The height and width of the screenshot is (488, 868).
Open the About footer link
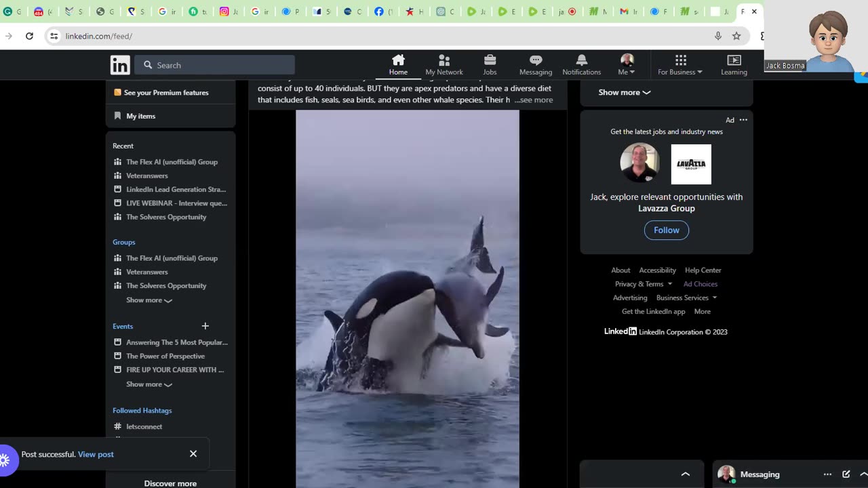(x=620, y=270)
